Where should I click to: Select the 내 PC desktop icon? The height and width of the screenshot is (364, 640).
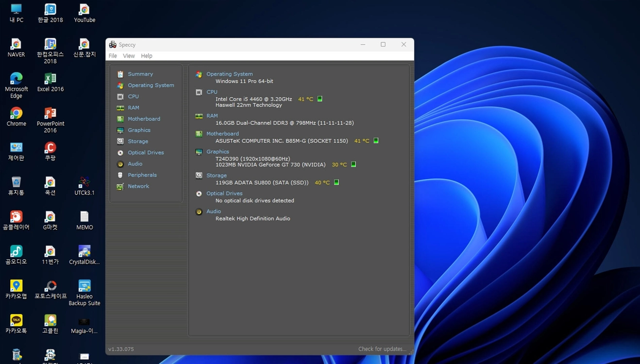(16, 14)
